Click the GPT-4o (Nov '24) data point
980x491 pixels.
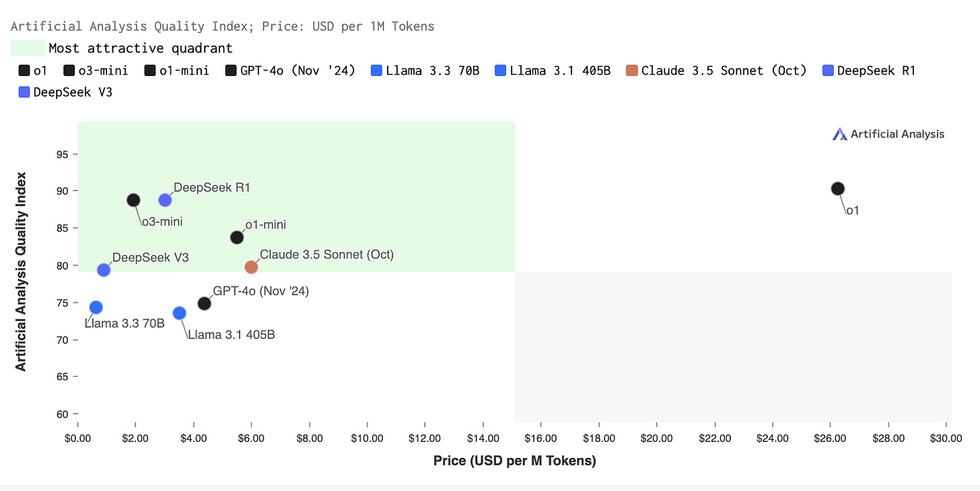[x=204, y=303]
